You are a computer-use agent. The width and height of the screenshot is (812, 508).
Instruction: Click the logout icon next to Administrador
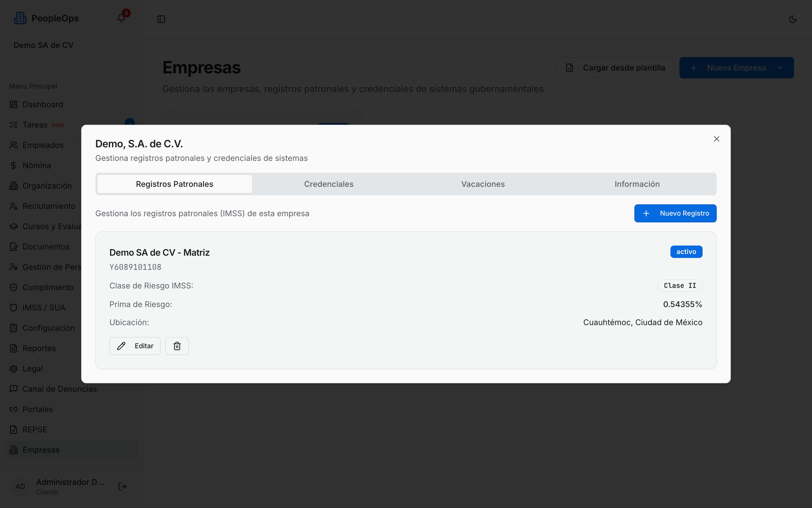122,487
